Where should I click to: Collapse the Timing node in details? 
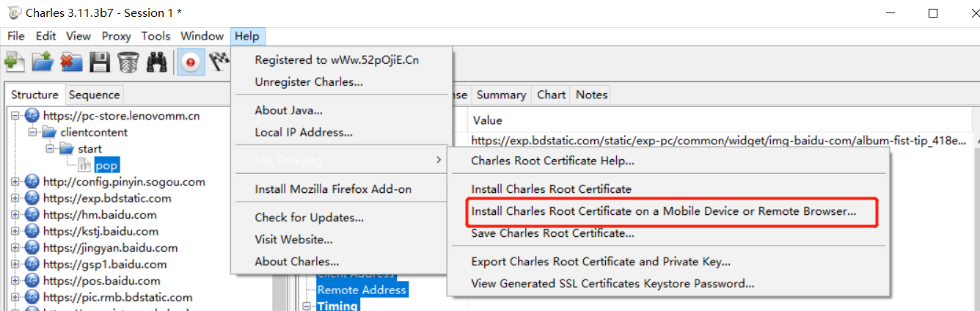(x=307, y=306)
